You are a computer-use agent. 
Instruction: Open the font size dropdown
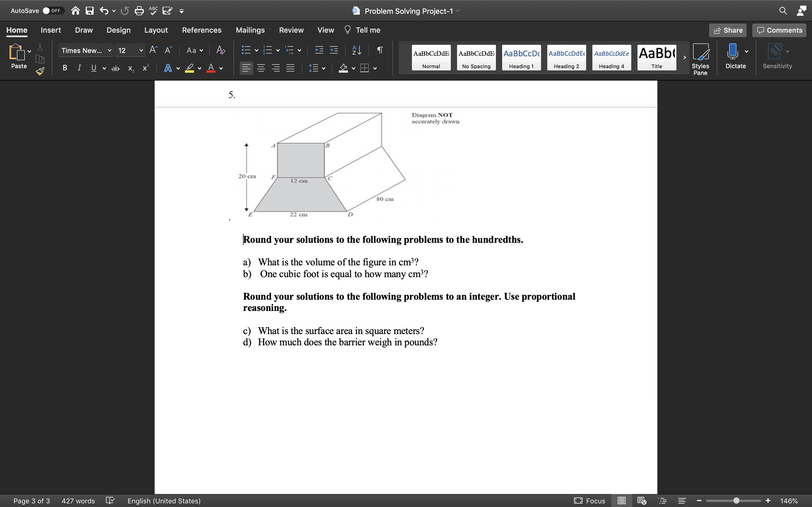(x=141, y=50)
